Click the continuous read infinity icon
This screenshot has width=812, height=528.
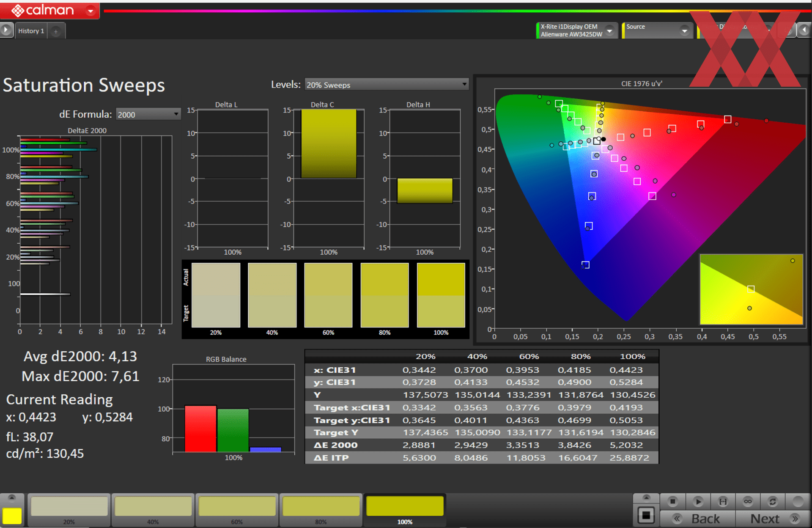pos(748,502)
